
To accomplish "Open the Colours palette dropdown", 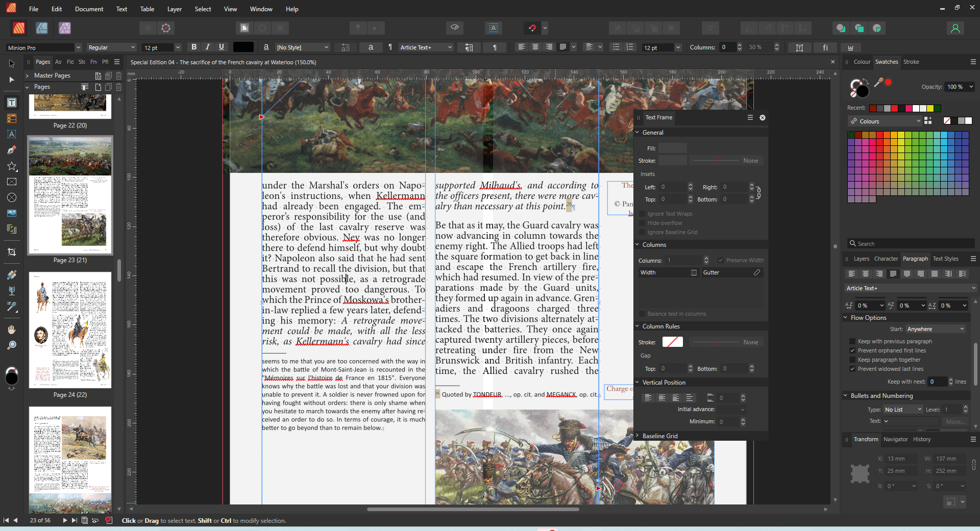I will tap(885, 121).
